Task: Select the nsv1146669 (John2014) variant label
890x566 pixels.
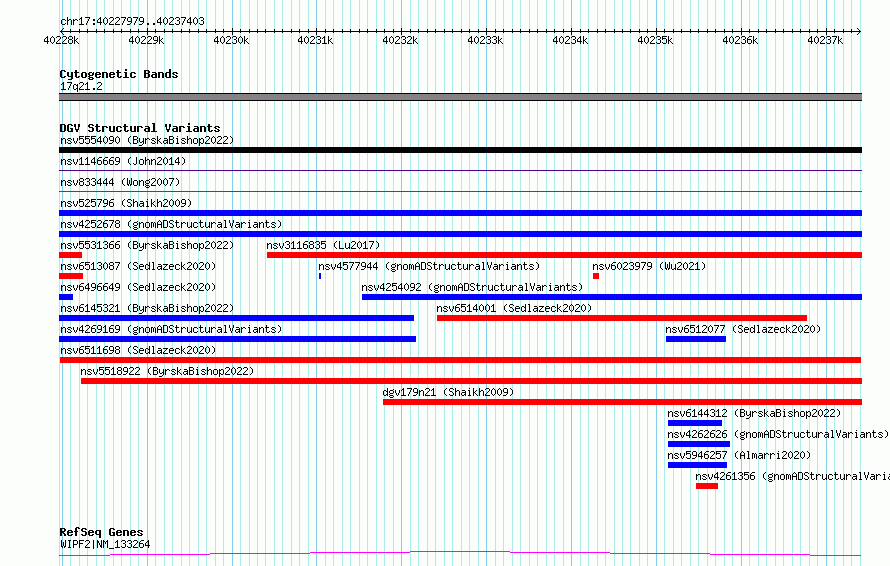Action: (123, 161)
